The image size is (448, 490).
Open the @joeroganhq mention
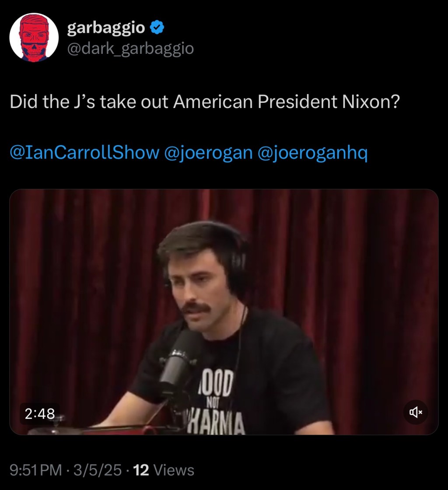[313, 153]
